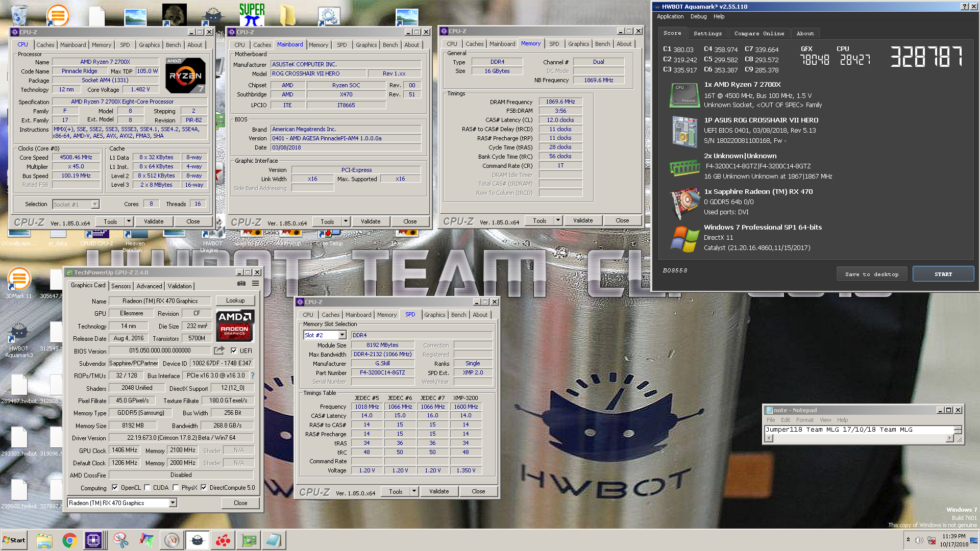This screenshot has height=551, width=980.
Task: Click the BIOS share/export arrow icon in GPU-Z
Action: (x=219, y=350)
